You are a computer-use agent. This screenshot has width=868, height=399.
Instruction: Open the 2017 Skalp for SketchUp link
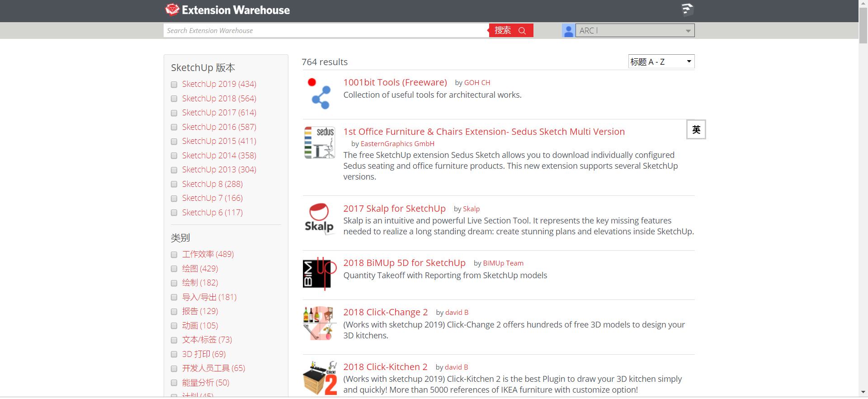[x=394, y=209]
